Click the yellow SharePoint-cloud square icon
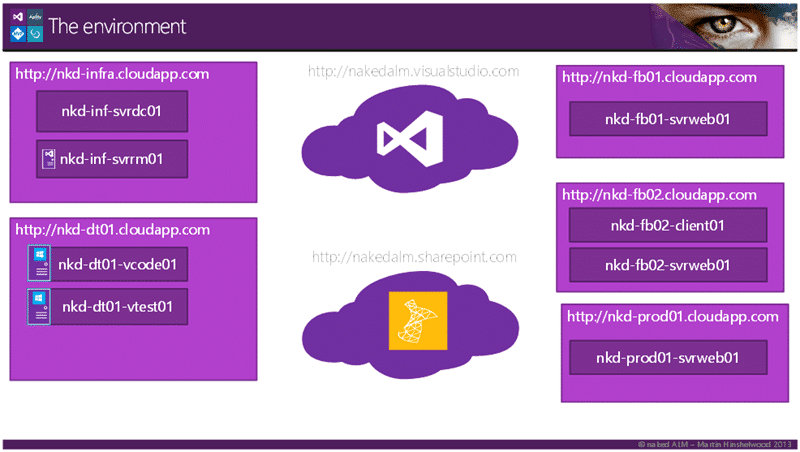 418,321
